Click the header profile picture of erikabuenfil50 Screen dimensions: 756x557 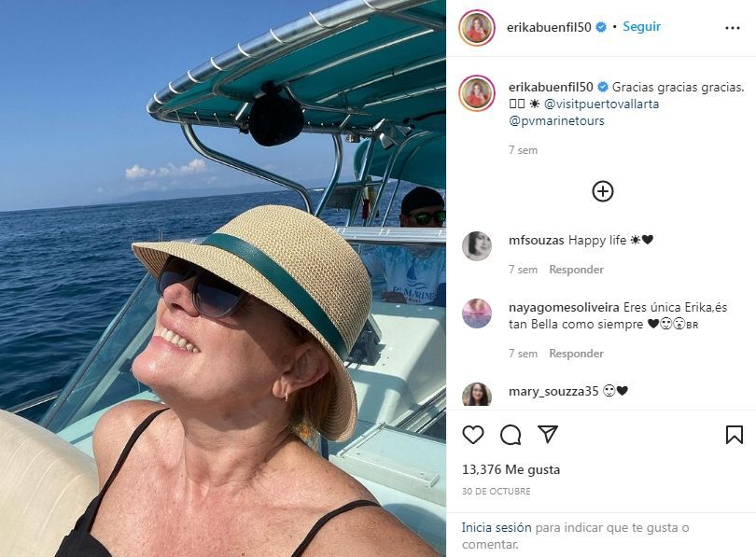pos(476,28)
